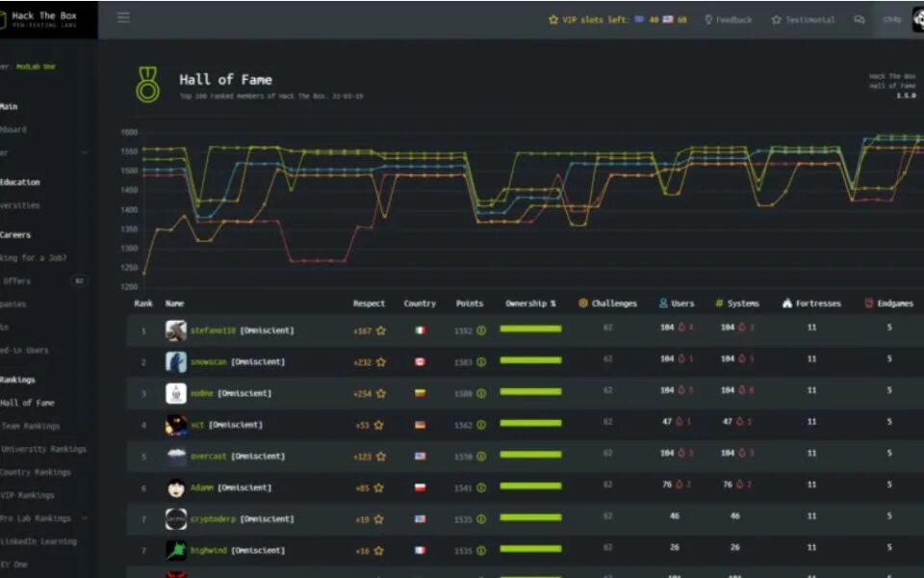Open snowscan avatar thumbnail
This screenshot has height=578, width=924.
tap(175, 362)
